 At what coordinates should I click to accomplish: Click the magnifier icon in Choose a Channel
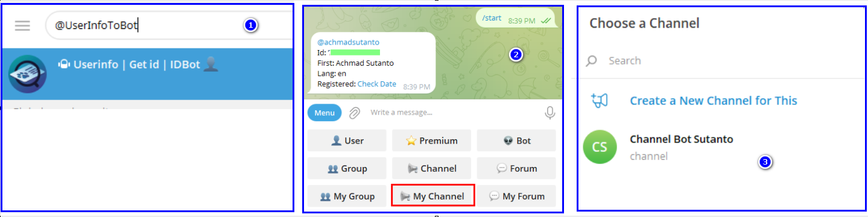pyautogui.click(x=592, y=61)
